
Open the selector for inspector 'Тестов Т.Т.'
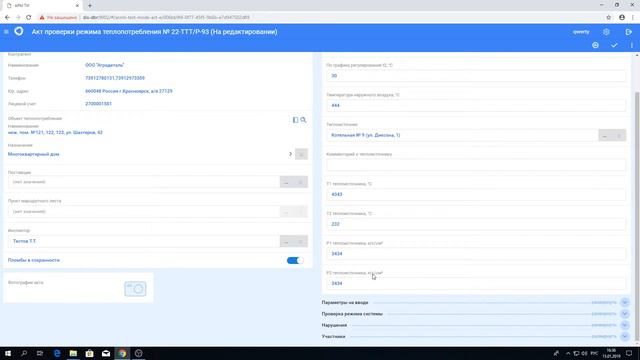[287, 242]
